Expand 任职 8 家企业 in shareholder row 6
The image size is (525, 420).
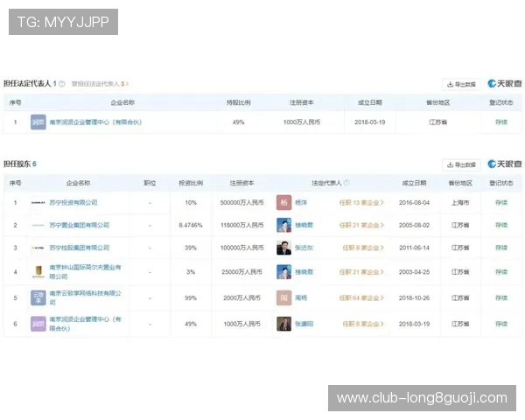click(363, 324)
